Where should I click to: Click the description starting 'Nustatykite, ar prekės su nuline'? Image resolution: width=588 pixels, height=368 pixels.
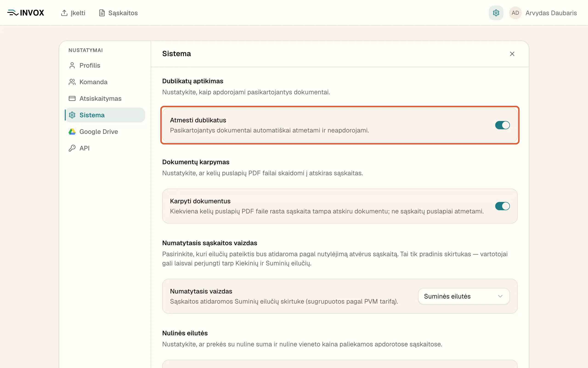302,344
